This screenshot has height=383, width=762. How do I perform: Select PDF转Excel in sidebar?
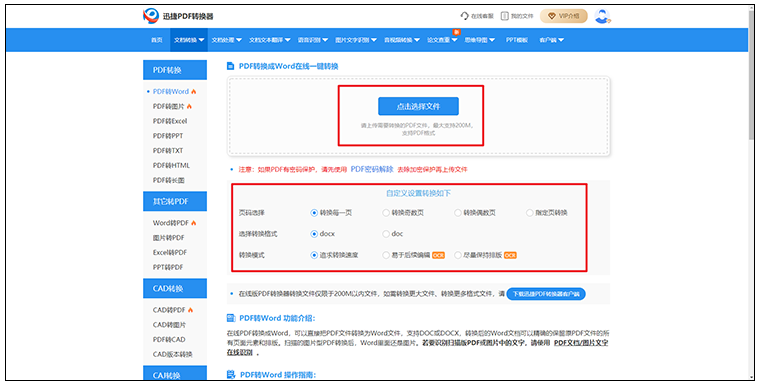[x=170, y=121]
